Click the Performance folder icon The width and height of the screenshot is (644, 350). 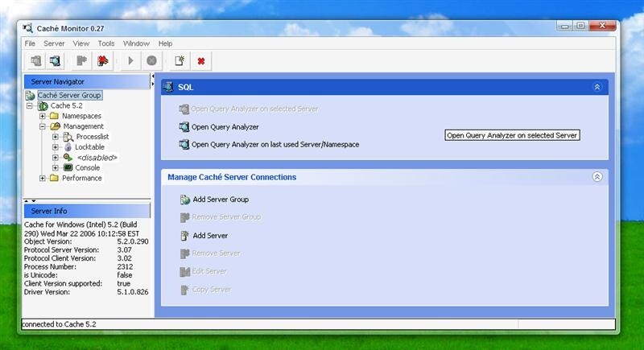click(x=54, y=178)
